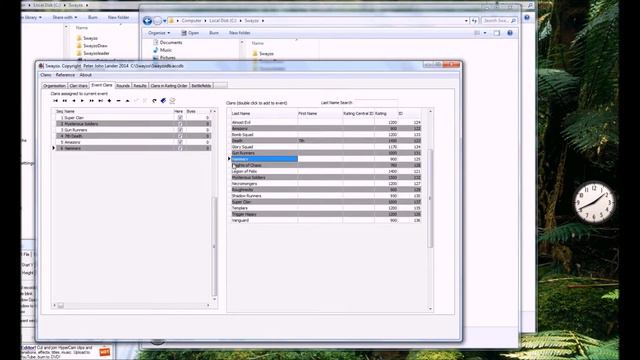This screenshot has width=640, height=360.
Task: Open Share with dropdown in back Explorer
Action: click(x=64, y=18)
